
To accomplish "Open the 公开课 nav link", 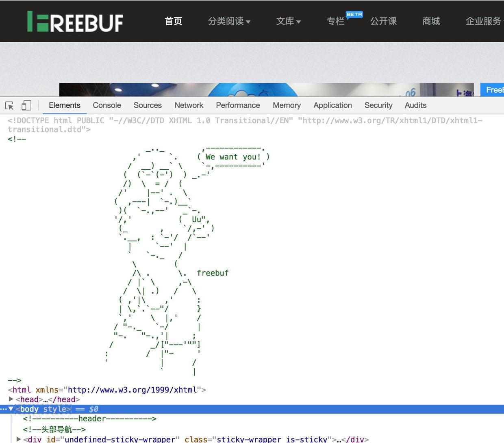I will [383, 21].
